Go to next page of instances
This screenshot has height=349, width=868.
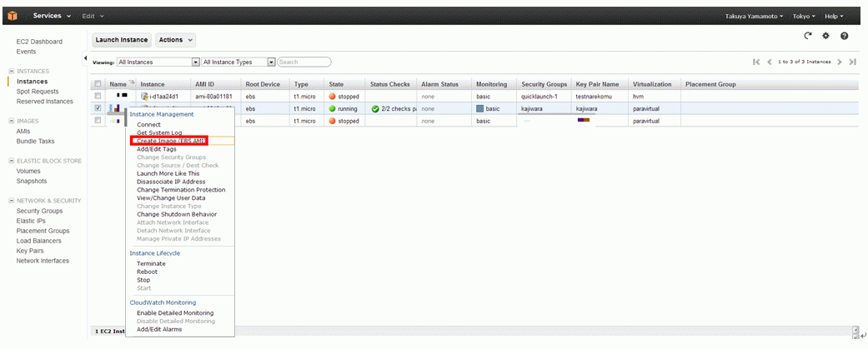point(840,62)
